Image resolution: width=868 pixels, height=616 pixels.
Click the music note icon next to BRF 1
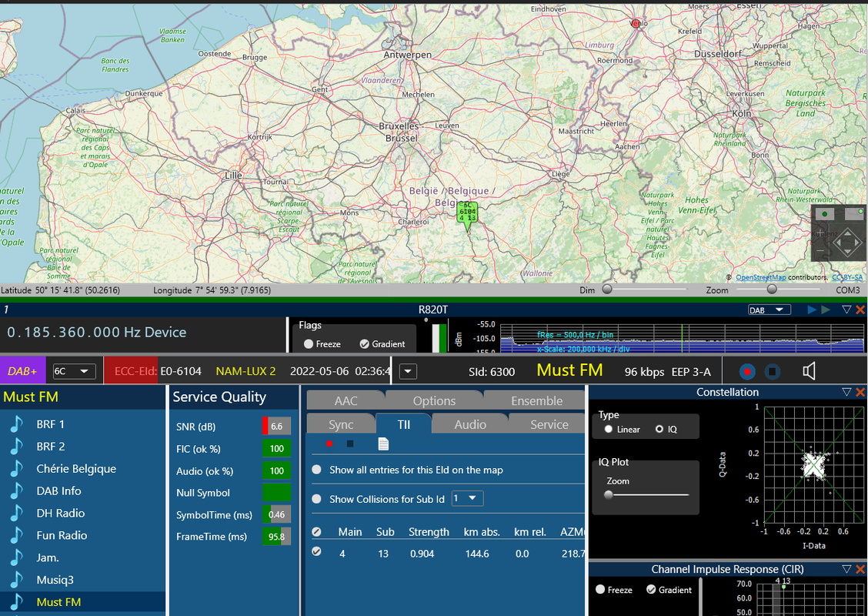17,424
